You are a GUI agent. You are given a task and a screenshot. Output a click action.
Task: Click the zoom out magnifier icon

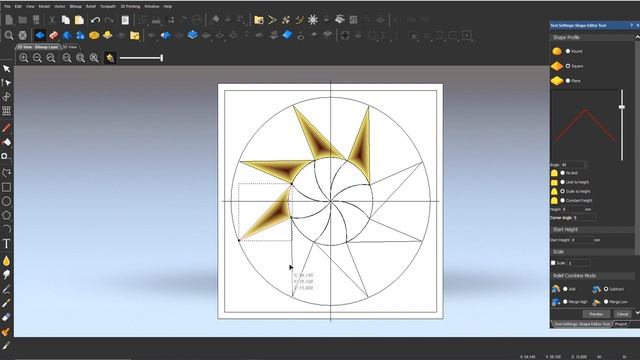point(37,58)
